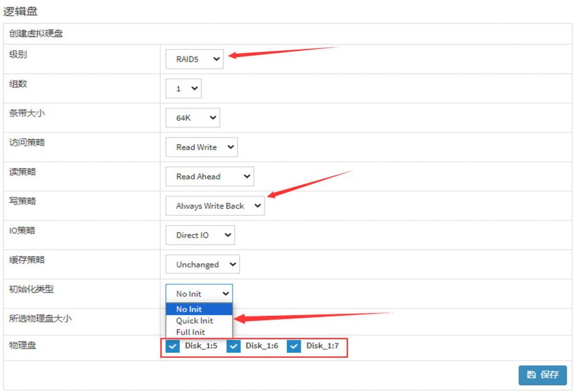Click the Disk_1:7 label text
This screenshot has height=392, width=574.
(x=322, y=346)
